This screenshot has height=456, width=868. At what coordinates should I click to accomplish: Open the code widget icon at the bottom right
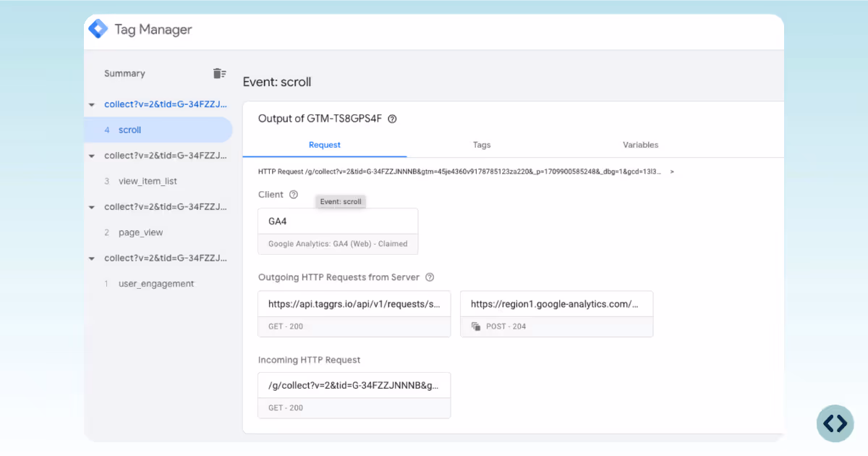tap(835, 423)
